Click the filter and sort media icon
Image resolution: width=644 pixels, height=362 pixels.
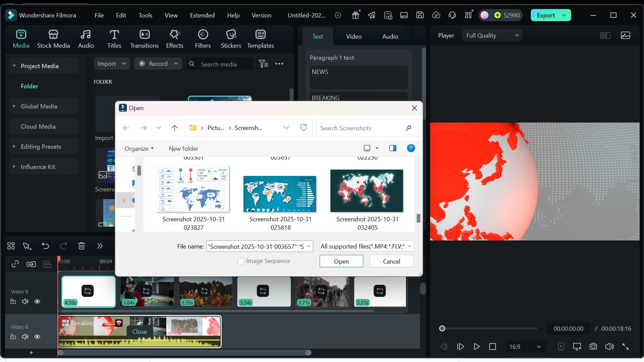pyautogui.click(x=263, y=64)
